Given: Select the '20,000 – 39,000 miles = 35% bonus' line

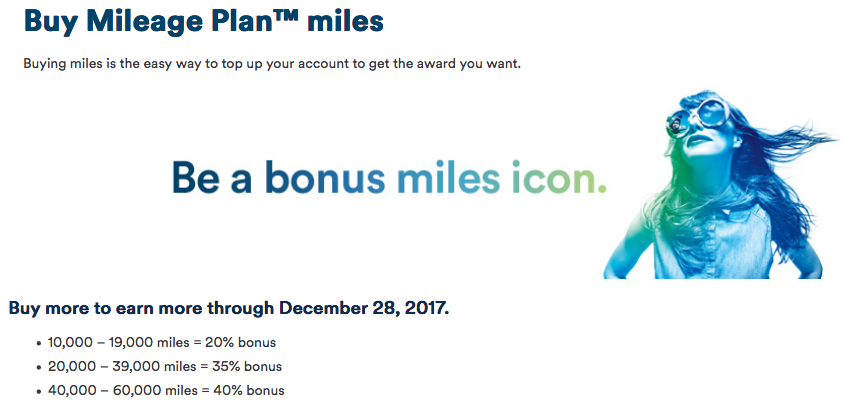Looking at the screenshot, I should click(x=165, y=367).
